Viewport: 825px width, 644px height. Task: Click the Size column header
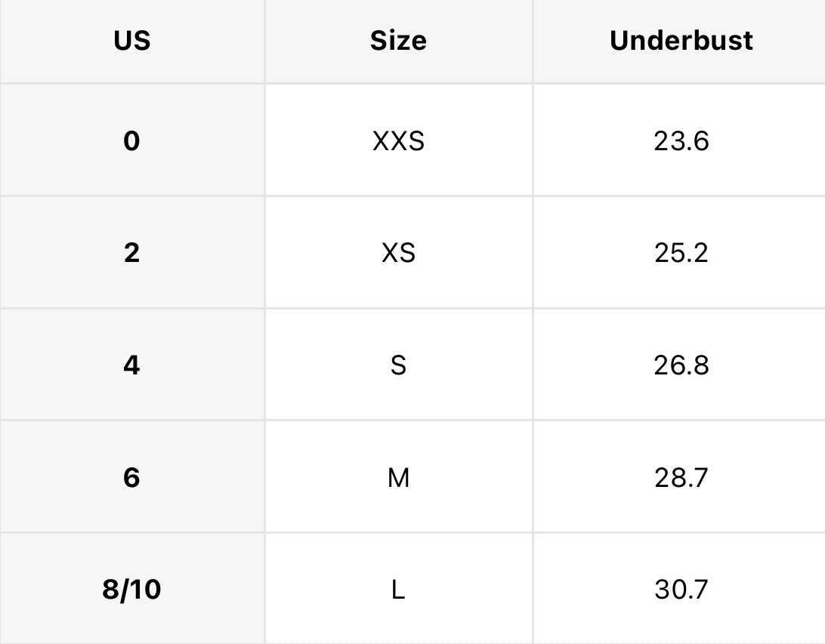(x=398, y=41)
